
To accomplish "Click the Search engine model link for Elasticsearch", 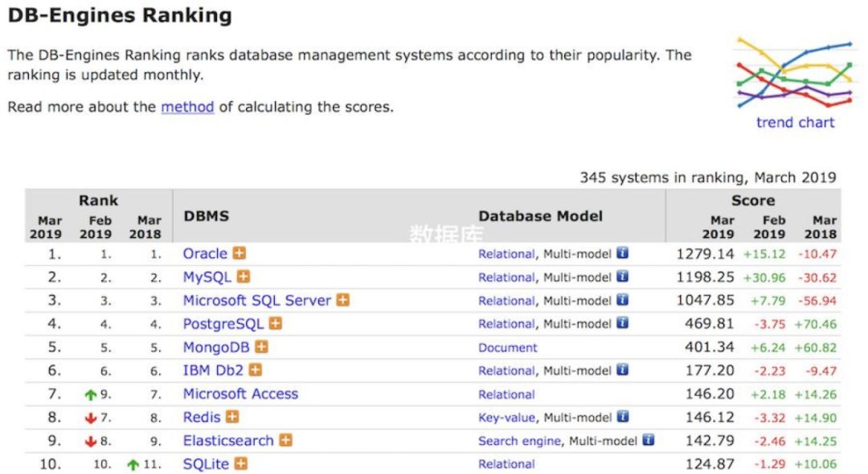I will click(520, 441).
